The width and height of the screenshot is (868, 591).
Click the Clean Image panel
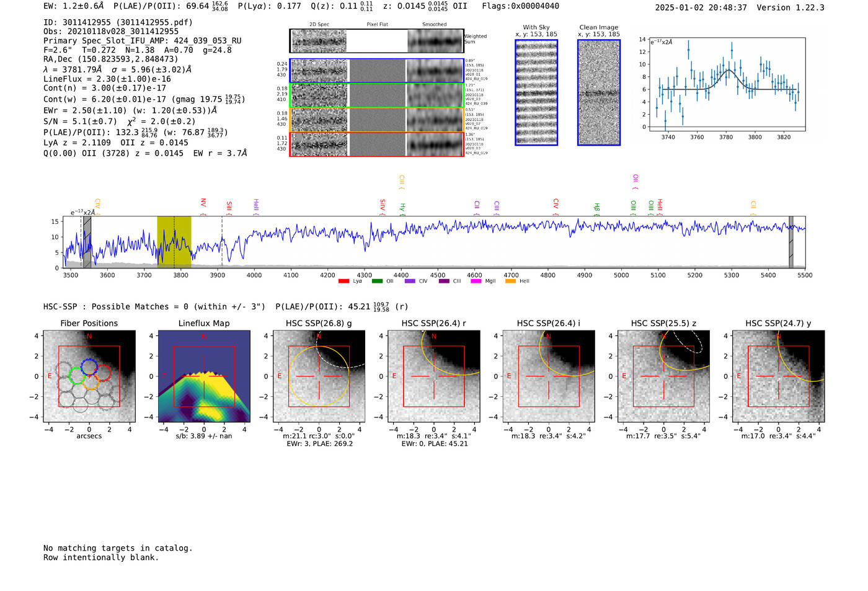(x=599, y=92)
